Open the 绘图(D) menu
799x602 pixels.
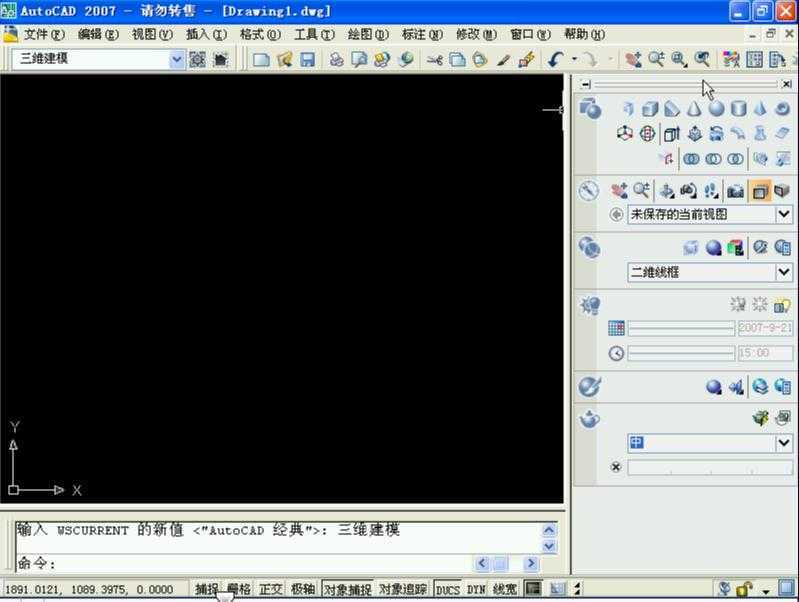coord(368,35)
